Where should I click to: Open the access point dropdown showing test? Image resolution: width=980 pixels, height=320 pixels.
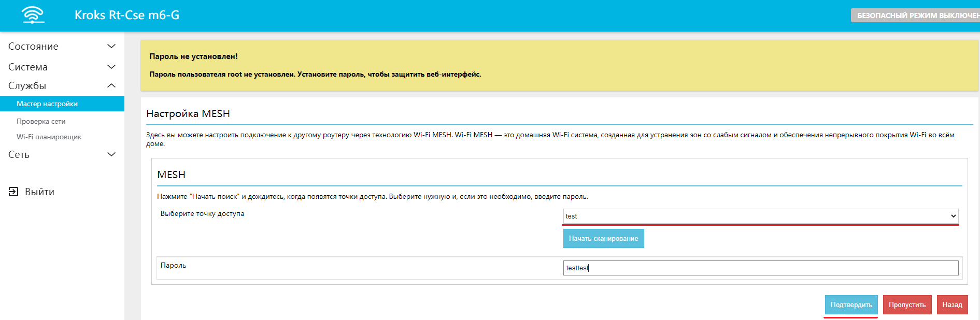[760, 216]
